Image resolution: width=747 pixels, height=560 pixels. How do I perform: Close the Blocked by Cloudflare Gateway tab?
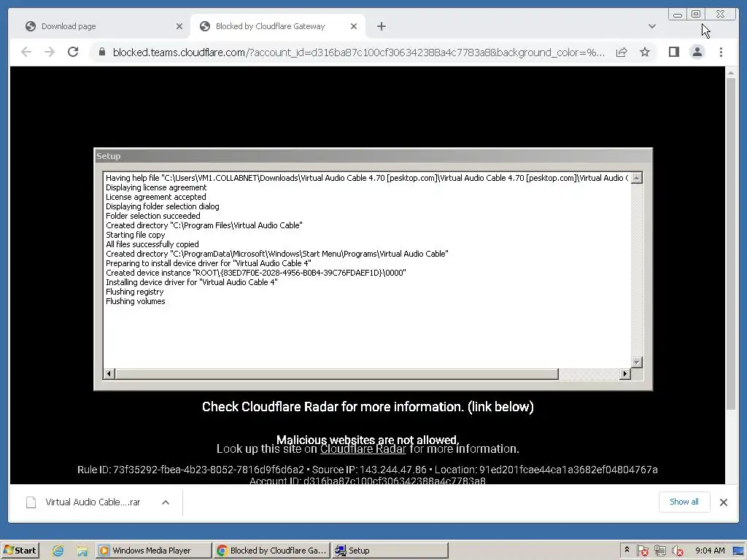tap(354, 26)
